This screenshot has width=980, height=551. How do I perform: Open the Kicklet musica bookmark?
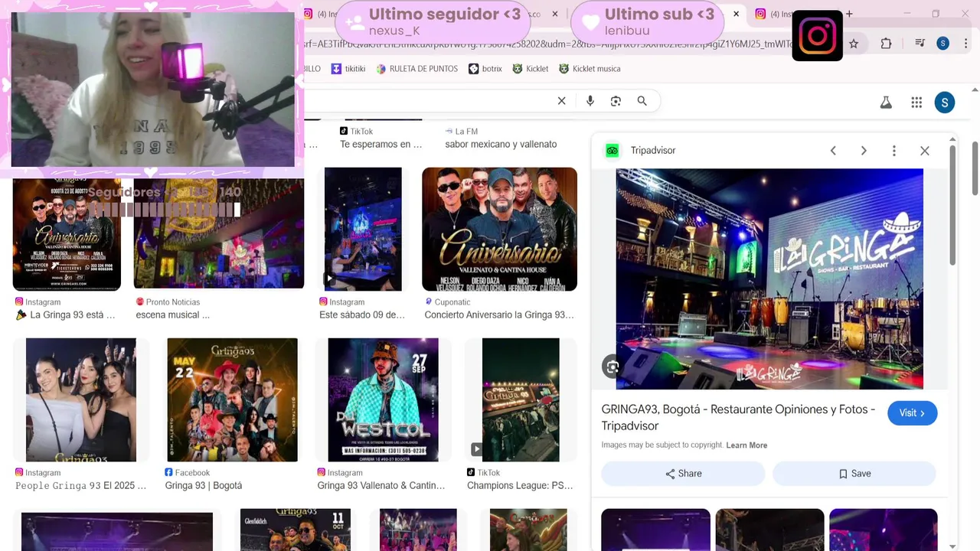point(590,69)
